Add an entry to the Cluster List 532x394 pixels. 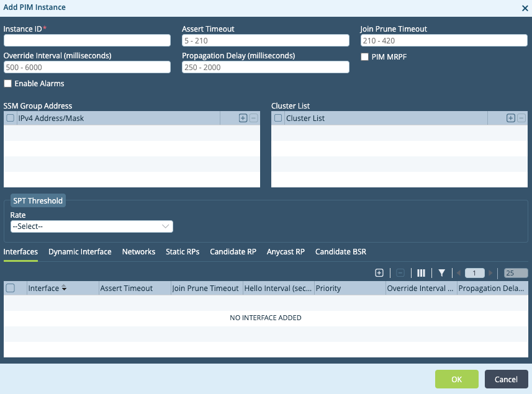(x=510, y=117)
